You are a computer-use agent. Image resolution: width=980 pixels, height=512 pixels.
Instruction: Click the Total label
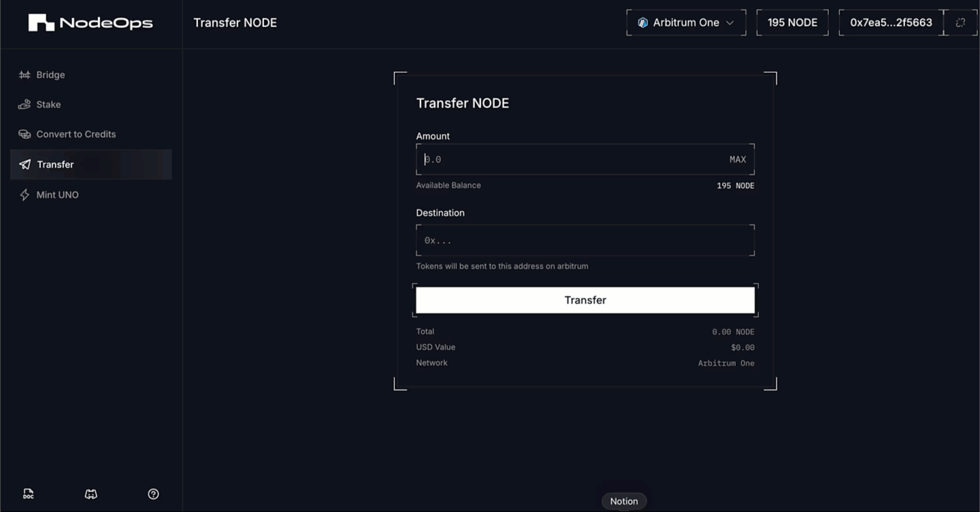coord(425,332)
